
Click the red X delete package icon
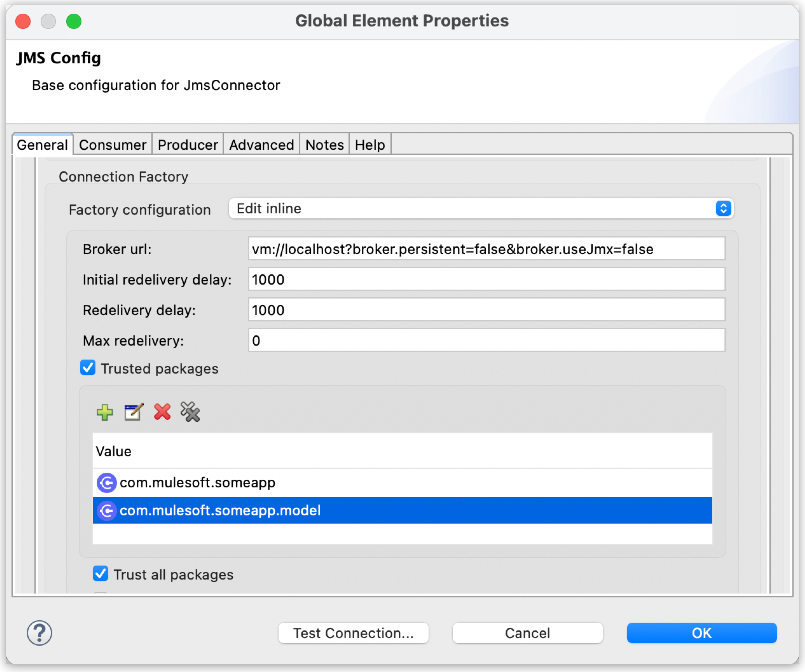click(x=162, y=413)
